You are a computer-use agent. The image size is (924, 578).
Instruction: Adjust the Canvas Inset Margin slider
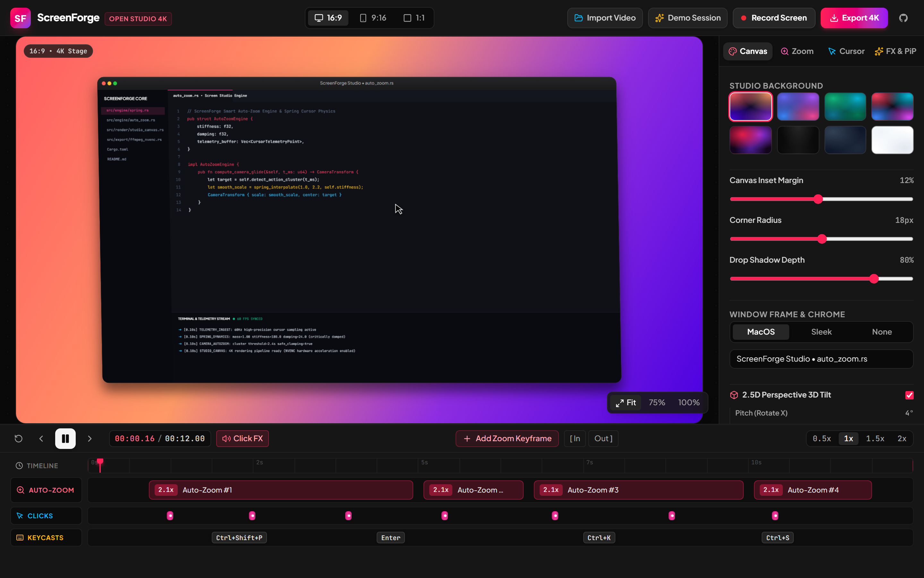[x=821, y=199]
